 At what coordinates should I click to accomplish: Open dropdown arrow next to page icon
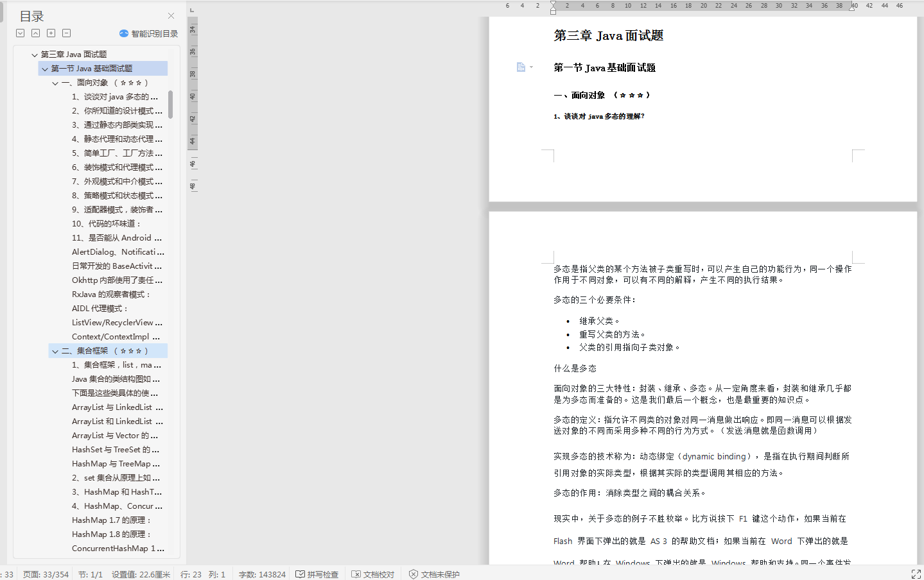[531, 67]
